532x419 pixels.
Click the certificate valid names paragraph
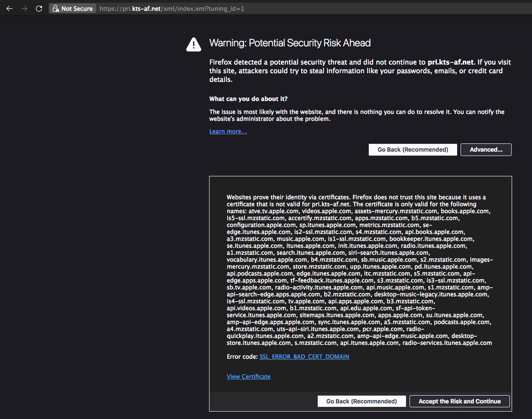(359, 270)
